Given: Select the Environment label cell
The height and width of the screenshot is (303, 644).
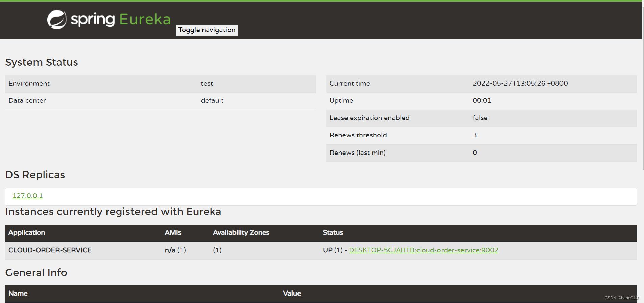Looking at the screenshot, I should coord(29,84).
